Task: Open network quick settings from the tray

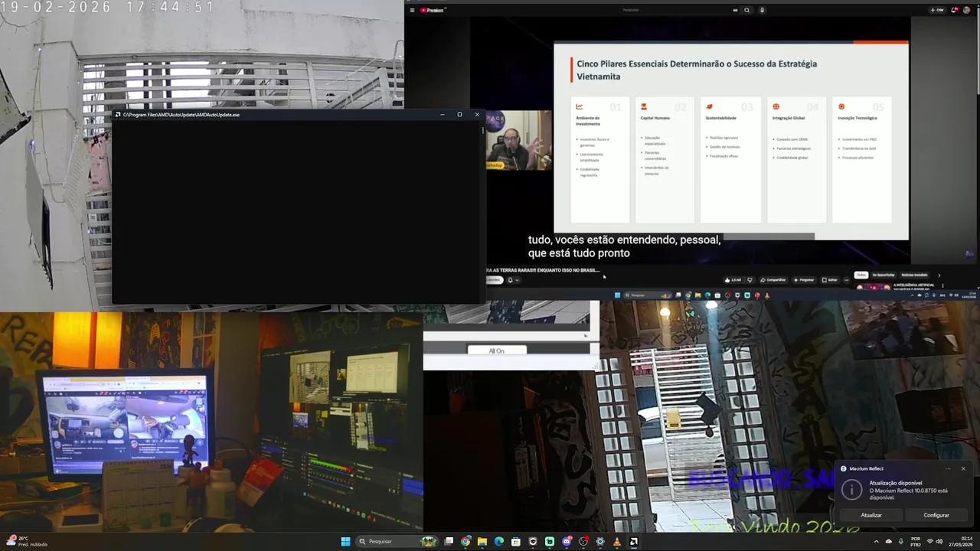Action: pyautogui.click(x=931, y=541)
